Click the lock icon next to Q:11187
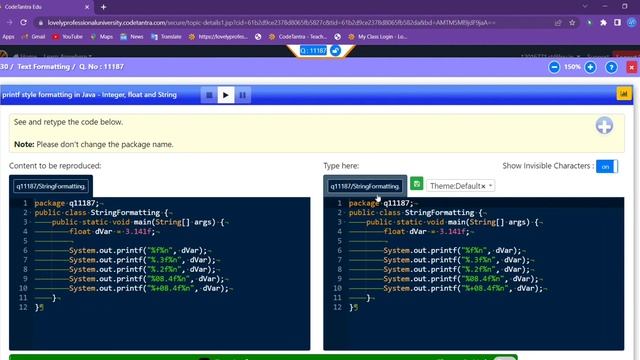Viewport: 640px width, 360px height. pos(336,51)
